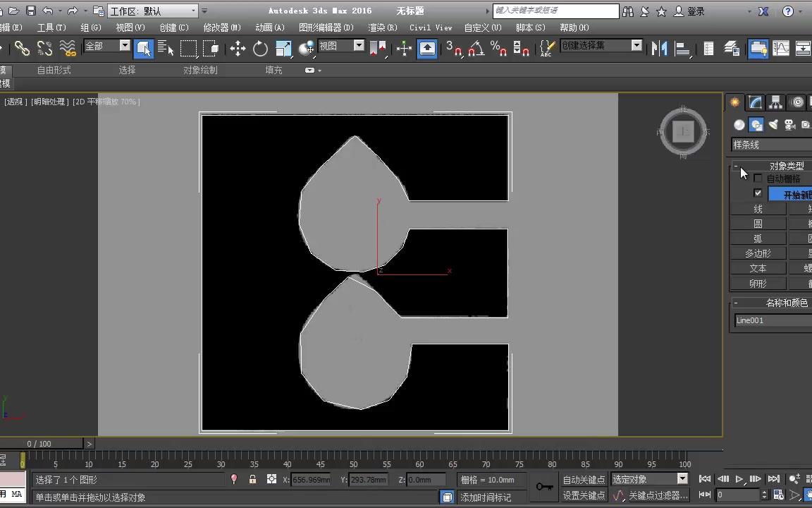The image size is (812, 508).
Task: Switch to the 选择 ribbon tab
Action: pyautogui.click(x=127, y=70)
